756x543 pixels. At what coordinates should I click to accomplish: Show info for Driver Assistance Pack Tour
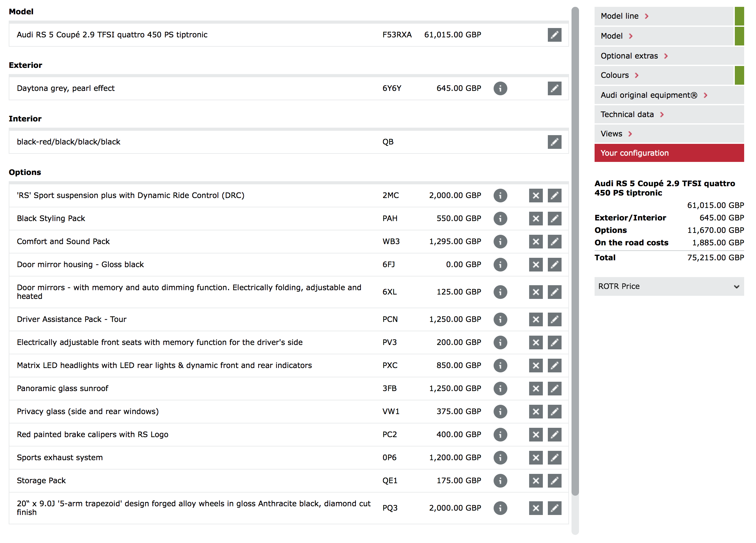point(500,319)
